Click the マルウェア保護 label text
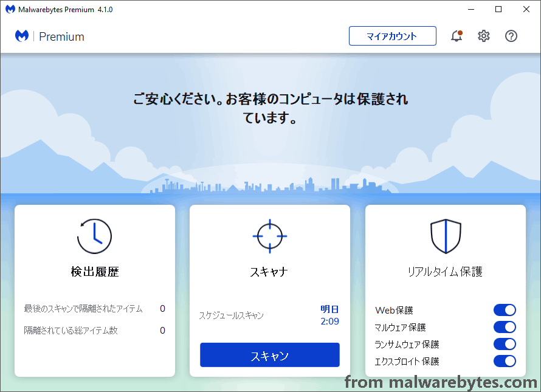 (x=400, y=327)
